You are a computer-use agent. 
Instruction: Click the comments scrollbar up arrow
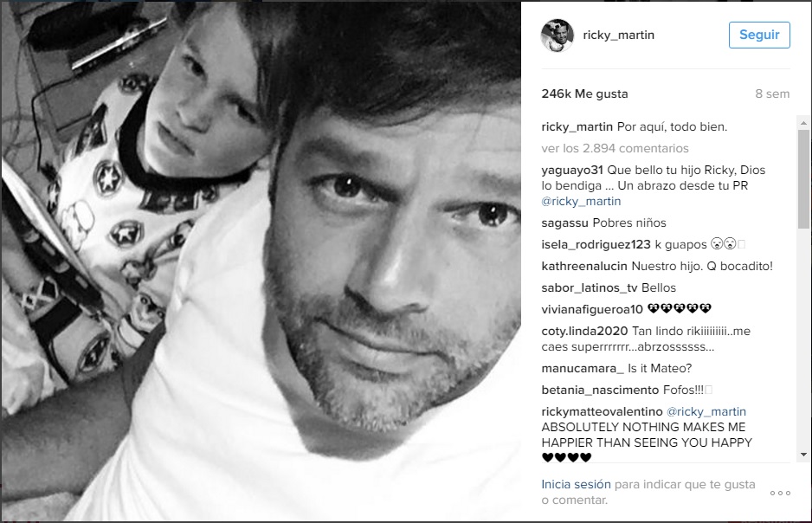(803, 123)
